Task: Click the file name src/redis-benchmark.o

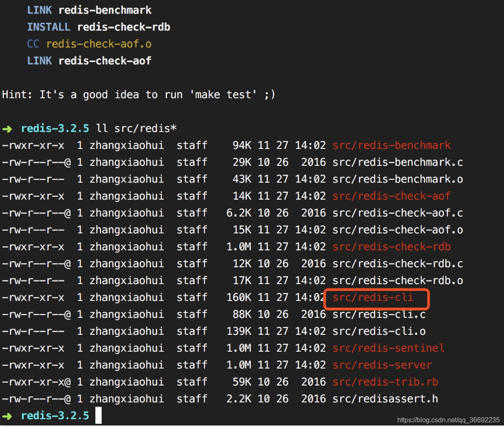Action: tap(398, 179)
